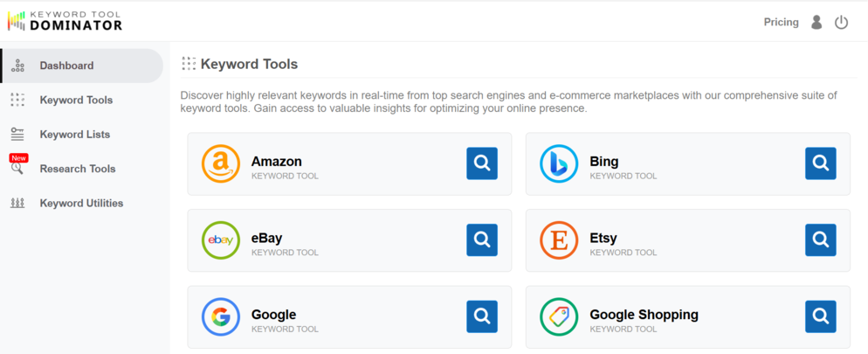Click the Dashboard sidebar icon
Image resolution: width=868 pixels, height=354 pixels.
17,66
